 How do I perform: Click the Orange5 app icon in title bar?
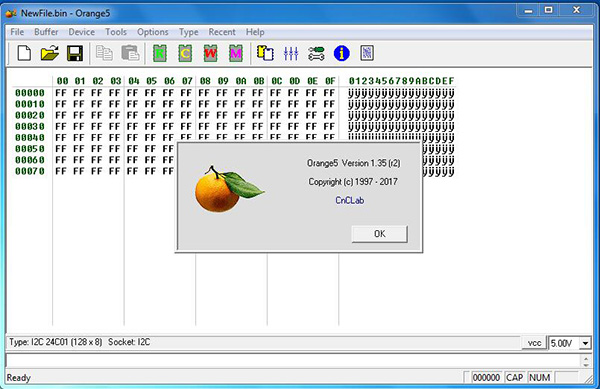(11, 13)
